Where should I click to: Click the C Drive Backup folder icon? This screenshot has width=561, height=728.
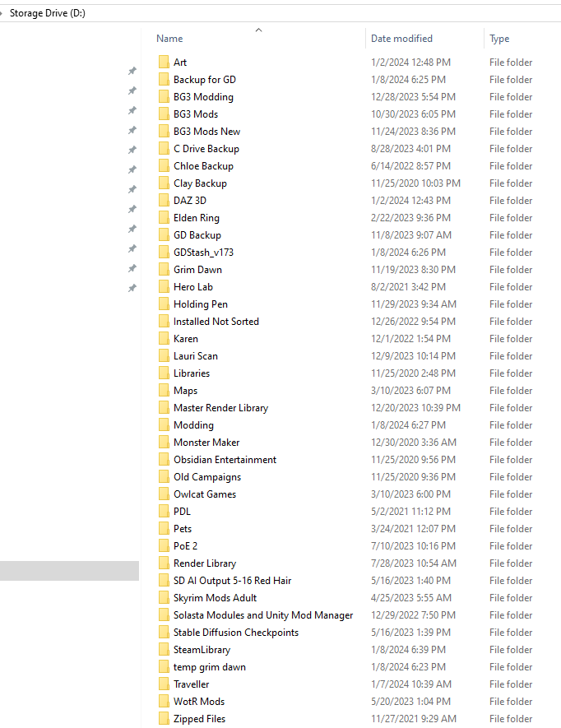click(164, 149)
